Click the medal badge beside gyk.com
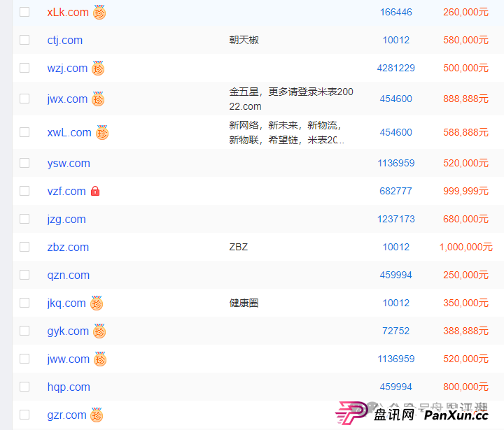 pyautogui.click(x=99, y=331)
